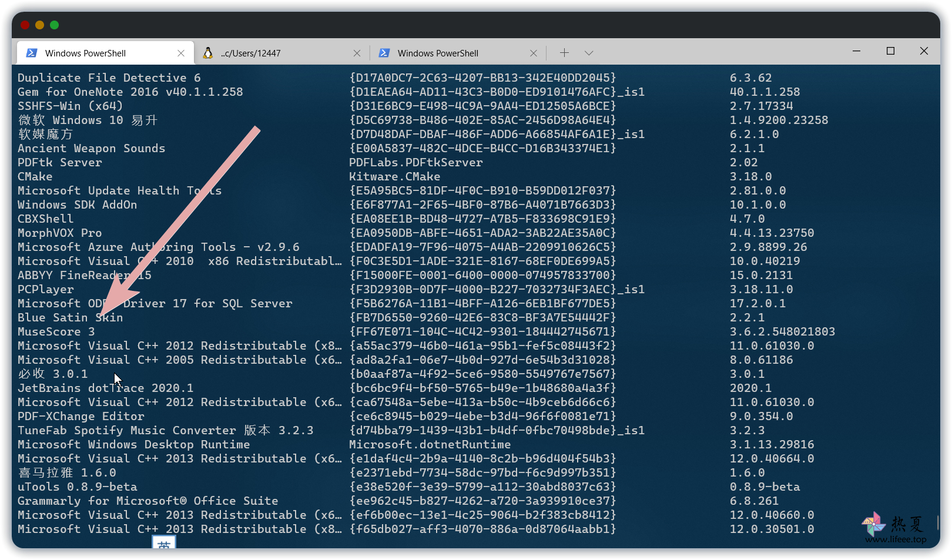The image size is (952, 560).
Task: Click the version "3.18.0"
Action: pyautogui.click(x=751, y=176)
